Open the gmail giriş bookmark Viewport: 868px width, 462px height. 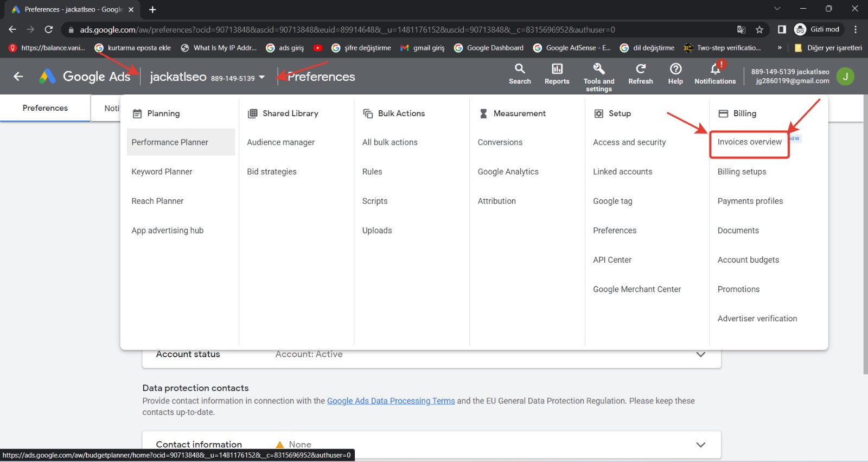[422, 48]
